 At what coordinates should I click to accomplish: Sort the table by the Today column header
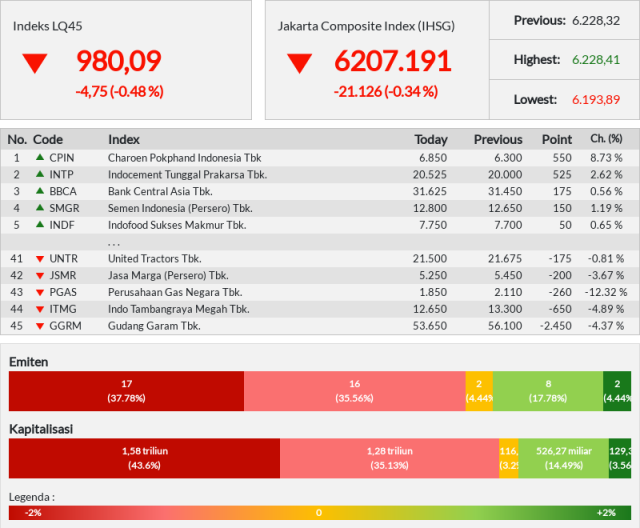431,139
